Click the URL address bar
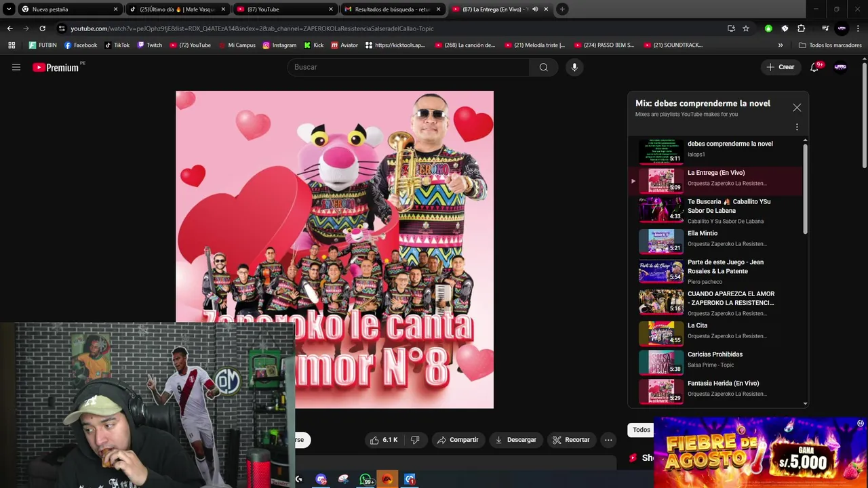 [393, 28]
